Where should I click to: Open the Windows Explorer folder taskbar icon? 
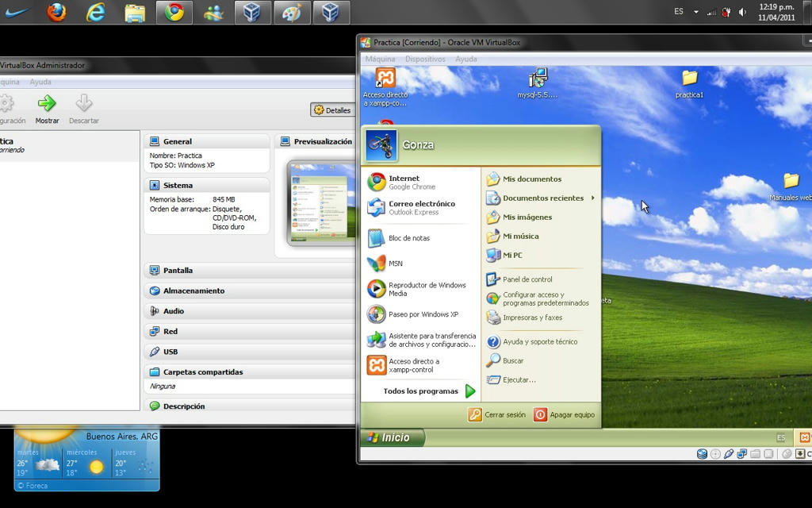(135, 13)
